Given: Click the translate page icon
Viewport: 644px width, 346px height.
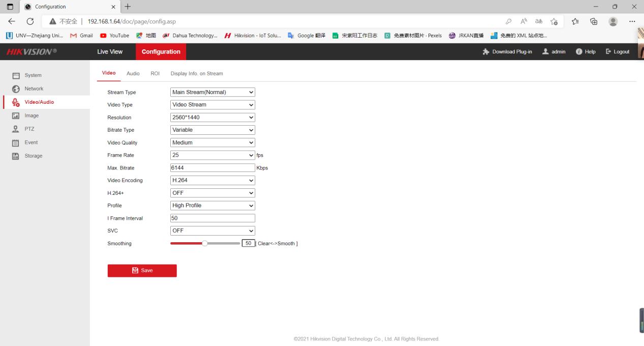Looking at the screenshot, I should coord(539,21).
